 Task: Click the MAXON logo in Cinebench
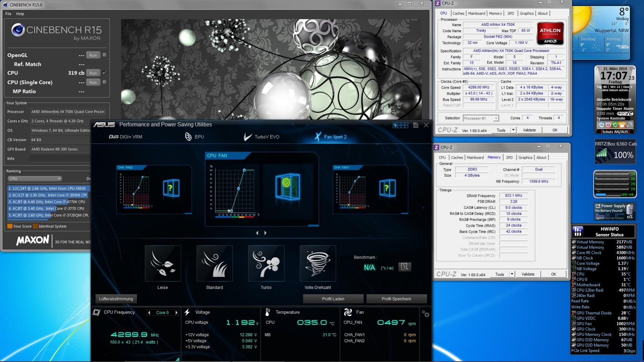click(x=33, y=240)
